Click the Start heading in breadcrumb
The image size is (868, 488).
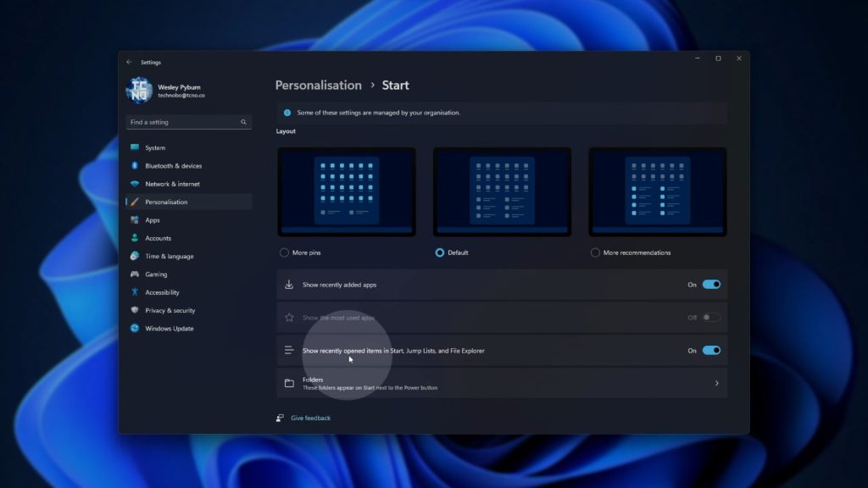395,86
